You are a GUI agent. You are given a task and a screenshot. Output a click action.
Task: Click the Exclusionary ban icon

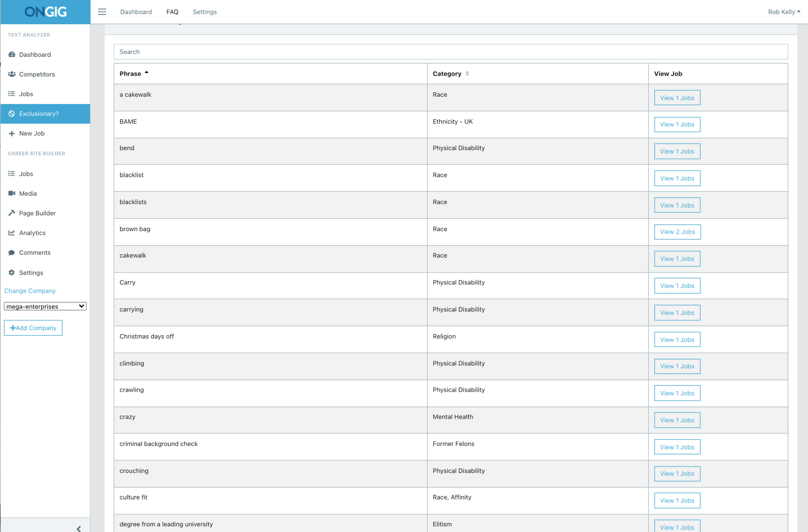tap(12, 114)
